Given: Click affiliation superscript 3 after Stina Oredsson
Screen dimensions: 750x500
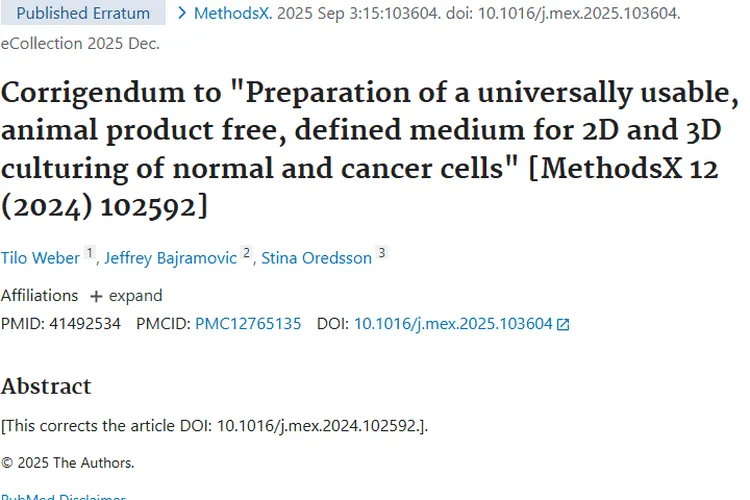Looking at the screenshot, I should [381, 253].
